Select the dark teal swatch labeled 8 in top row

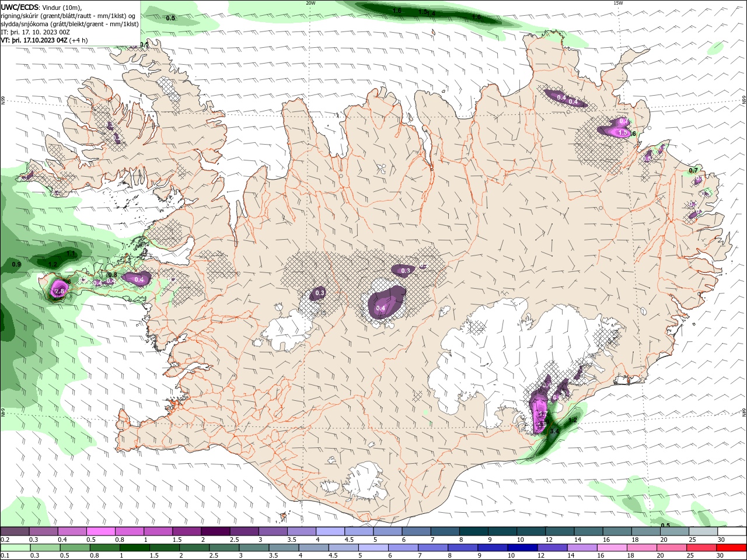[473, 531]
